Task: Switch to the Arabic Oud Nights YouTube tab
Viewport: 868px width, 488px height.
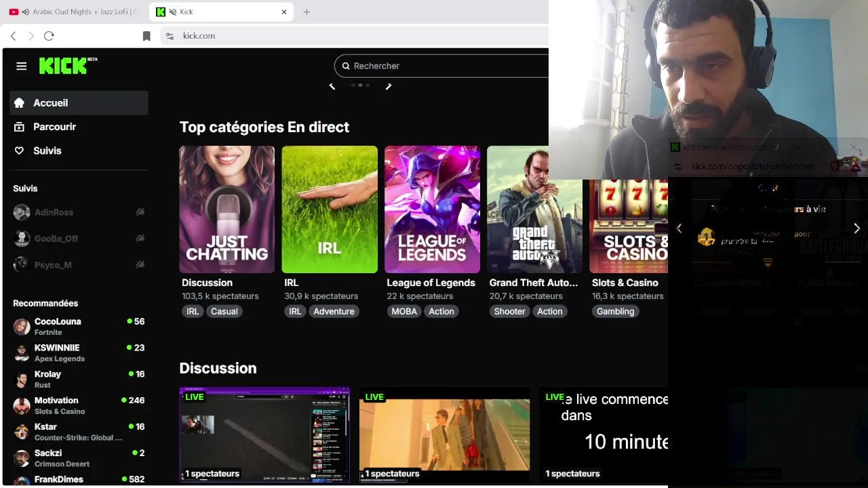Action: pos(73,12)
